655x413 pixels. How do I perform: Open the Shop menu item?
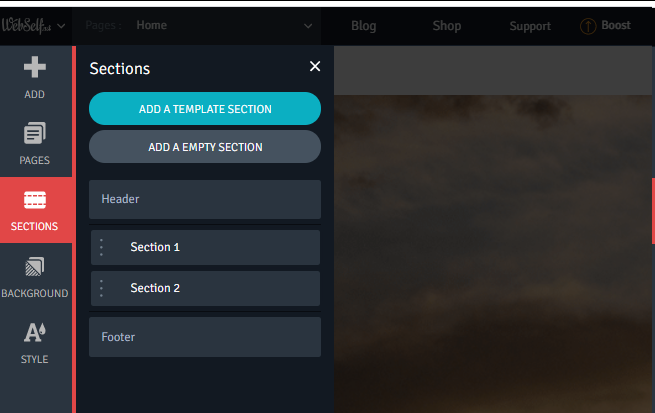coord(447,26)
